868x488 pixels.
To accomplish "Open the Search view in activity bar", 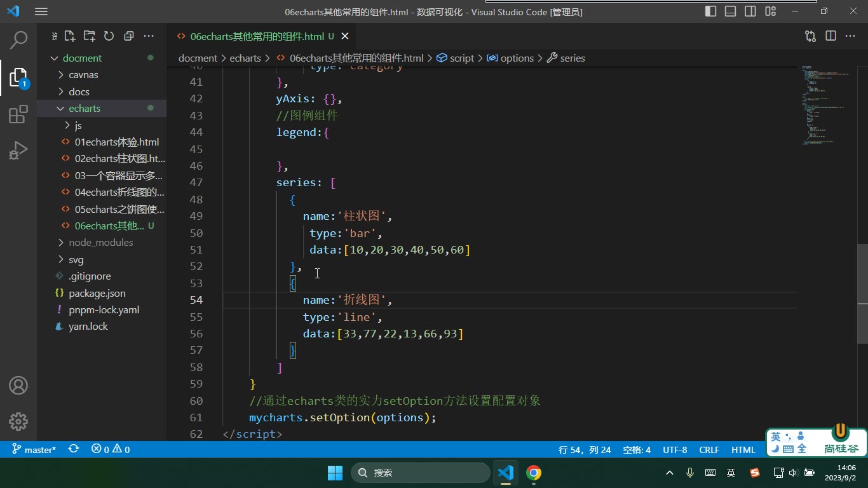I will click(18, 40).
